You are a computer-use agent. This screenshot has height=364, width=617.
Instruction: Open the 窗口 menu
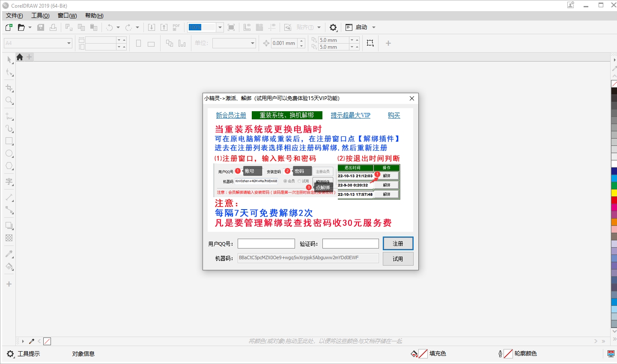click(67, 16)
